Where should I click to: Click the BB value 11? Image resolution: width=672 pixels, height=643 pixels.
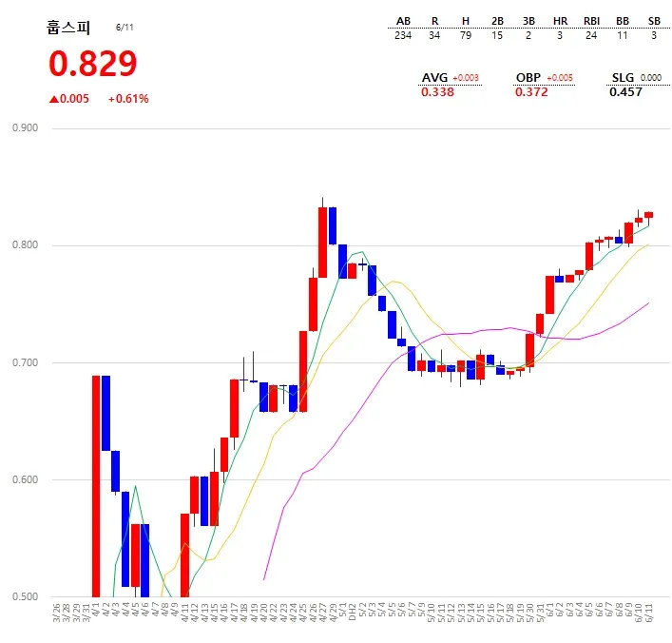pyautogui.click(x=623, y=35)
